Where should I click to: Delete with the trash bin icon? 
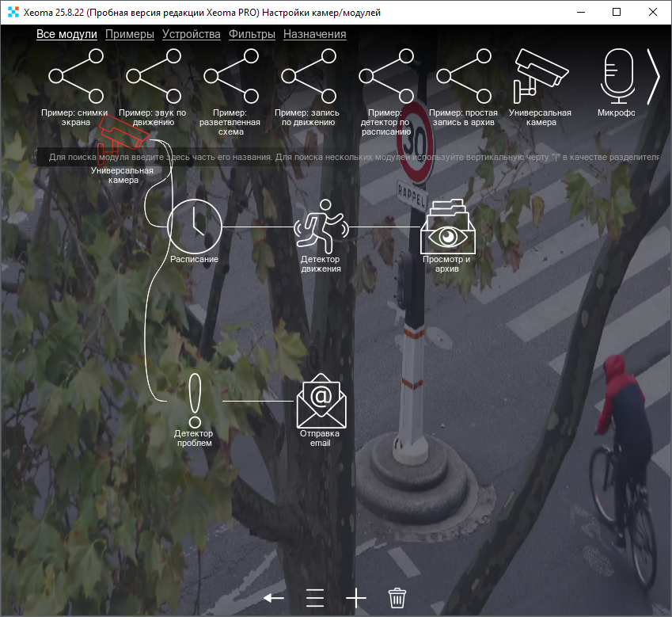tap(397, 597)
